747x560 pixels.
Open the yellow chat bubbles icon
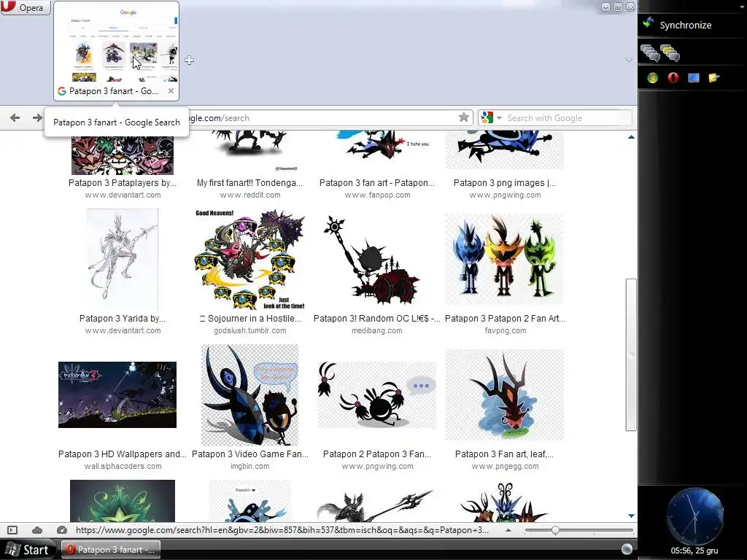pyautogui.click(x=670, y=52)
